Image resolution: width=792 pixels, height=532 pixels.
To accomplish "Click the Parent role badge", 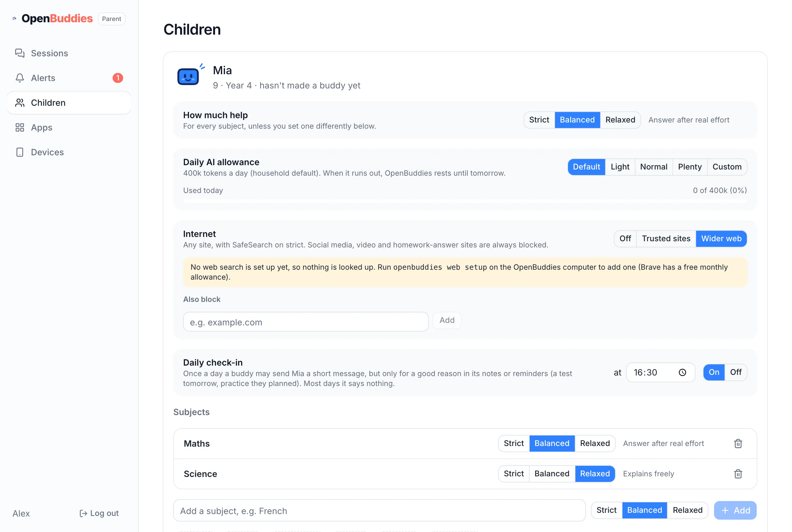I will pyautogui.click(x=111, y=19).
